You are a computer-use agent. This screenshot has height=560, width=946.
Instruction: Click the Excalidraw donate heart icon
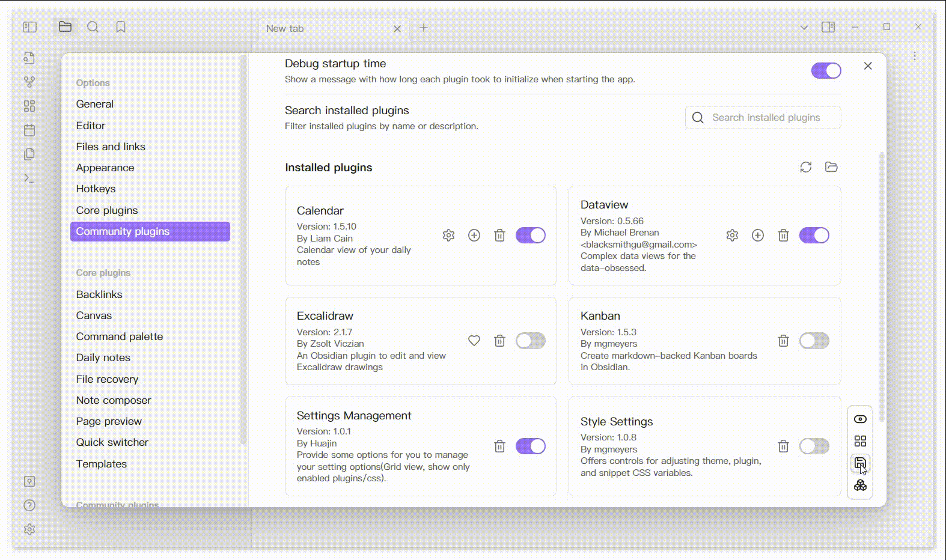point(474,341)
